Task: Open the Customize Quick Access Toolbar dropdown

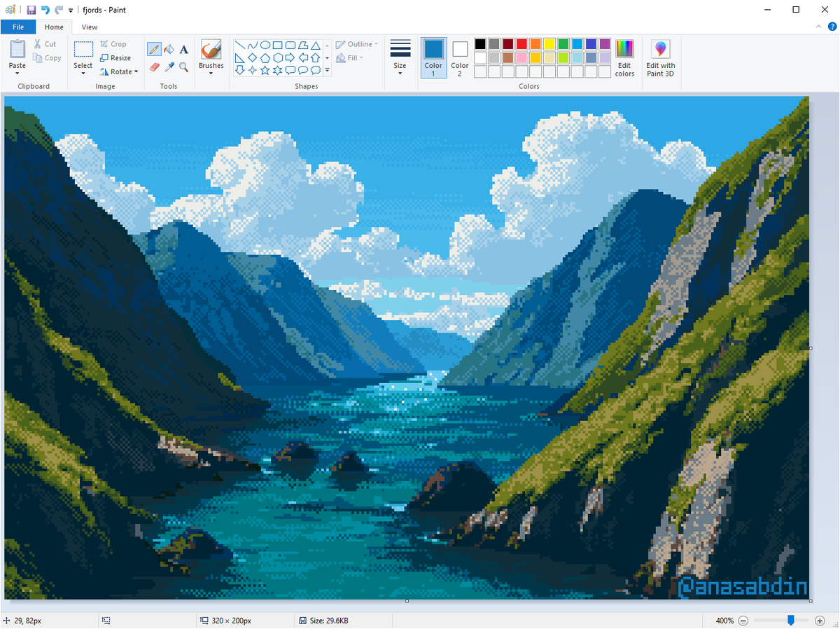Action: (x=71, y=11)
